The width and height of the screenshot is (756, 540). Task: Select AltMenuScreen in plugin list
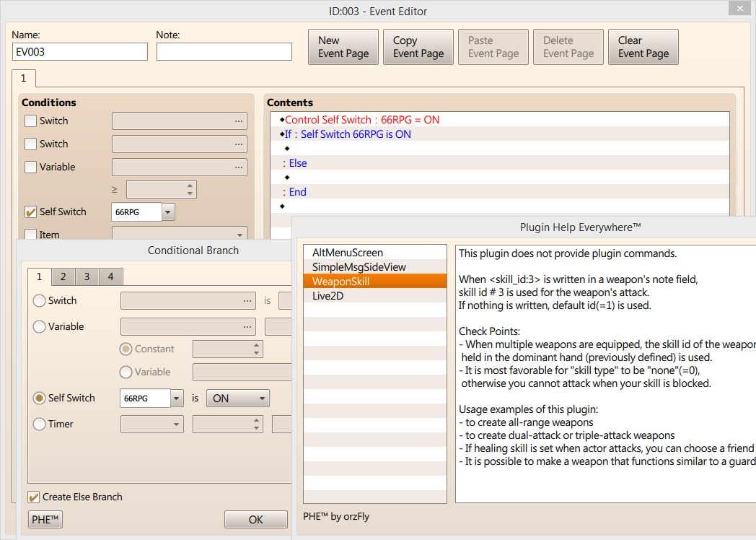pyautogui.click(x=375, y=253)
